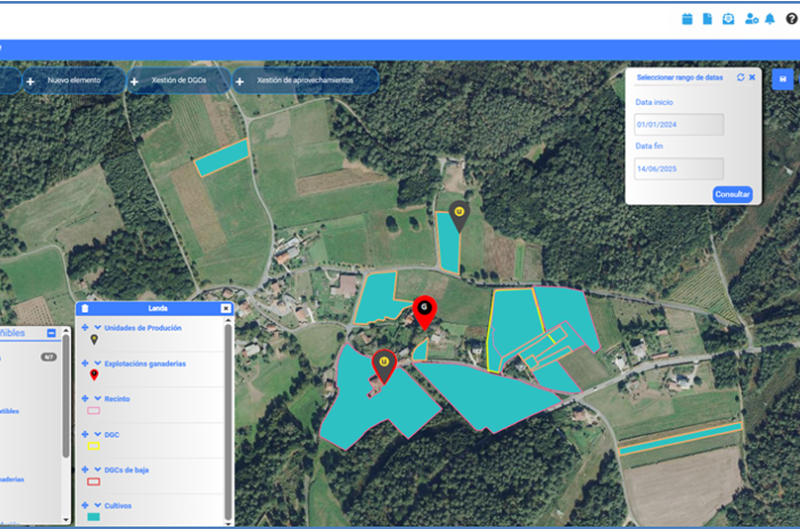The width and height of the screenshot is (800, 530).
Task: Collapse DGC legend entry
Action: coord(97,434)
